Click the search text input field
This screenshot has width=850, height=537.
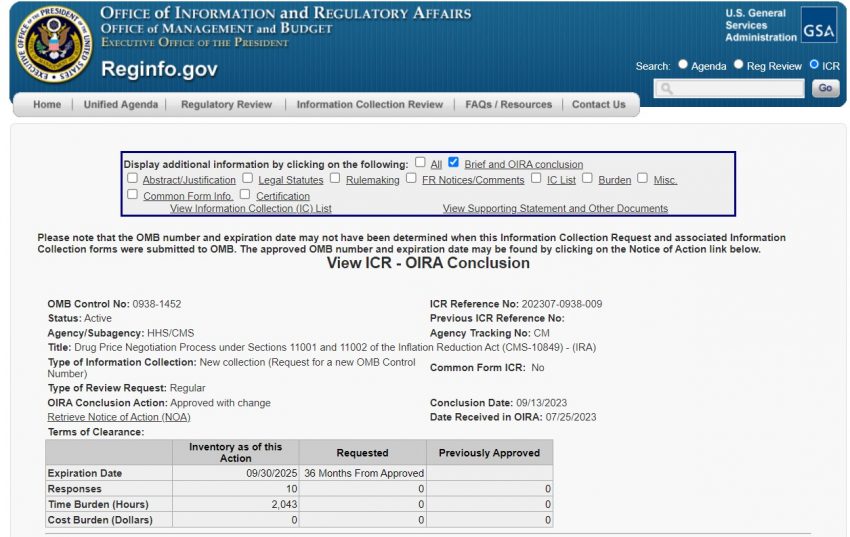tap(729, 89)
